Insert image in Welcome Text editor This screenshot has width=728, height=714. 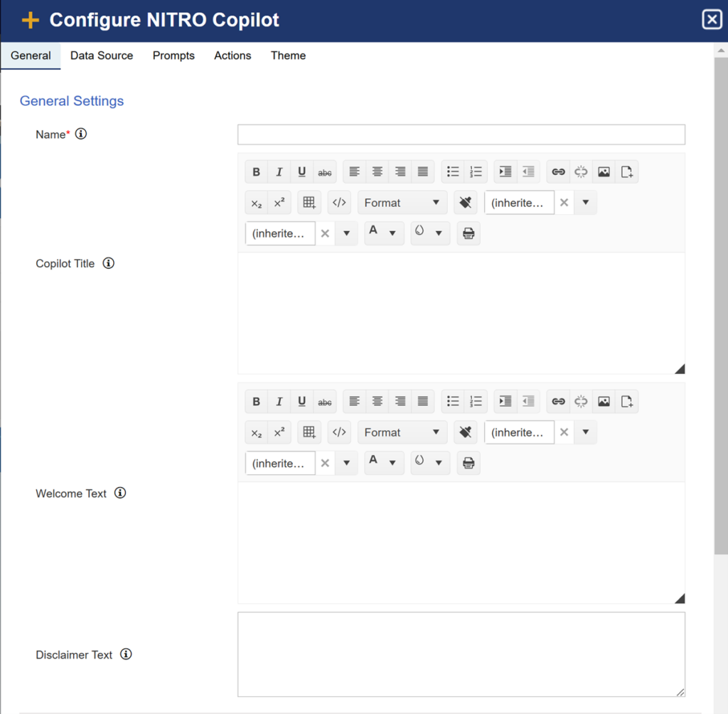604,401
